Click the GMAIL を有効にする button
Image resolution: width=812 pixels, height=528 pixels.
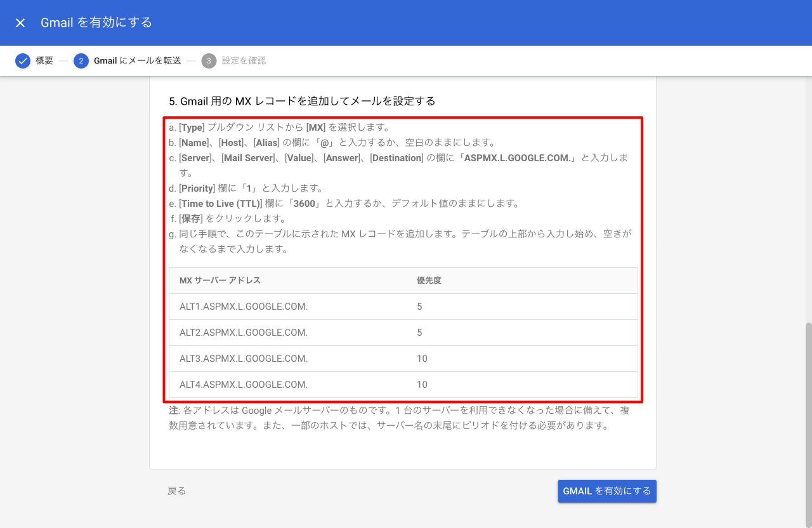click(607, 491)
